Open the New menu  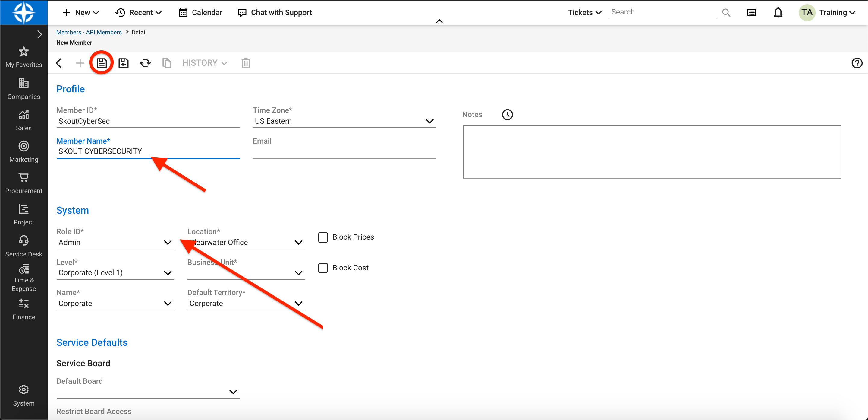(81, 12)
